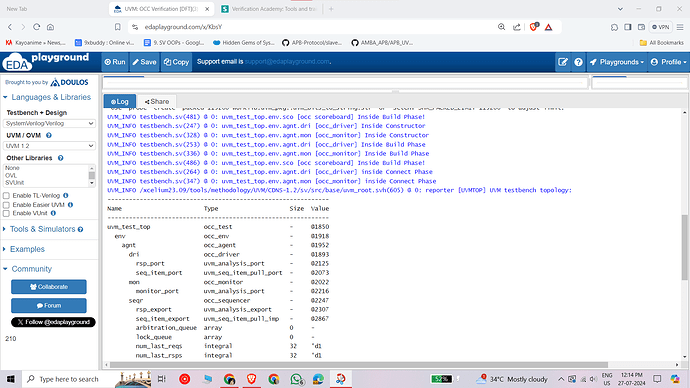Save the playground with Save button
The width and height of the screenshot is (690, 388).
pos(144,62)
